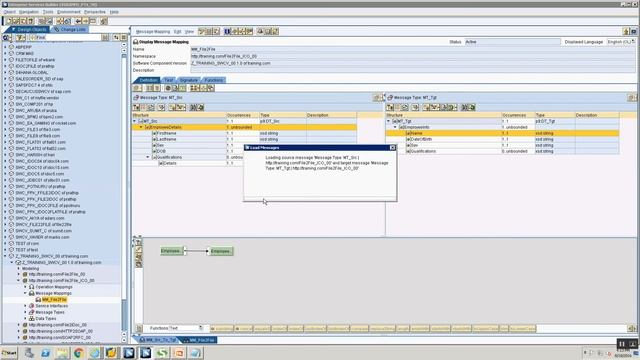This screenshot has width=640, height=360.
Task: Open the Object menu
Action: coord(9,12)
